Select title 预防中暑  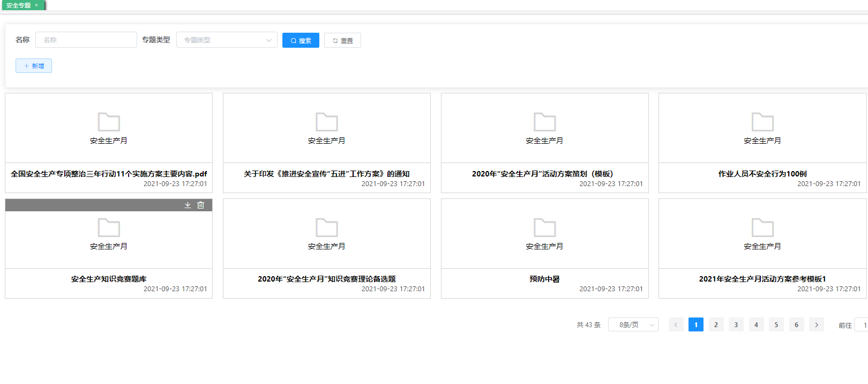tap(545, 279)
